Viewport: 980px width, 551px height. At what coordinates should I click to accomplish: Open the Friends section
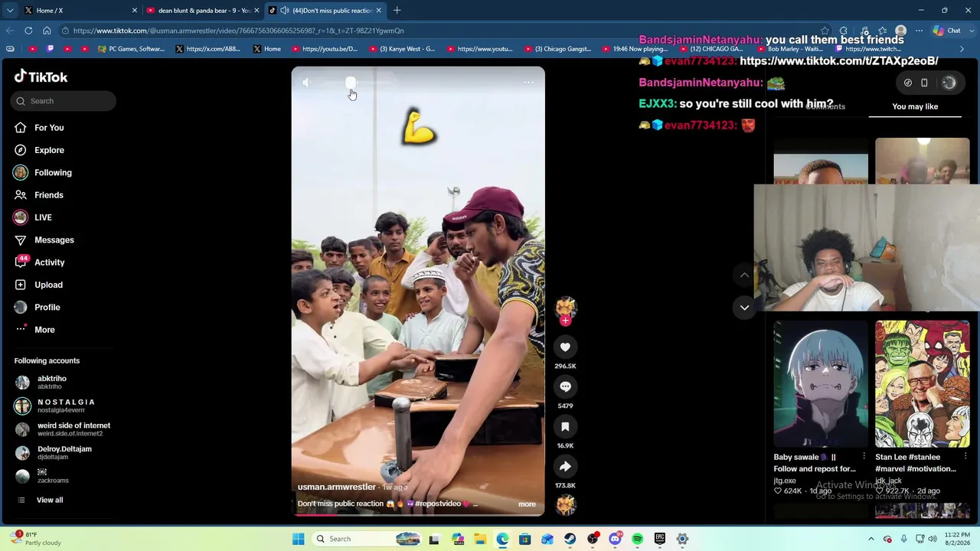pyautogui.click(x=39, y=195)
